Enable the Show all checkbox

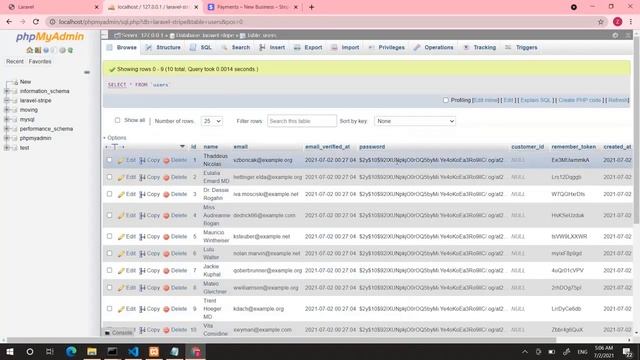[118, 120]
